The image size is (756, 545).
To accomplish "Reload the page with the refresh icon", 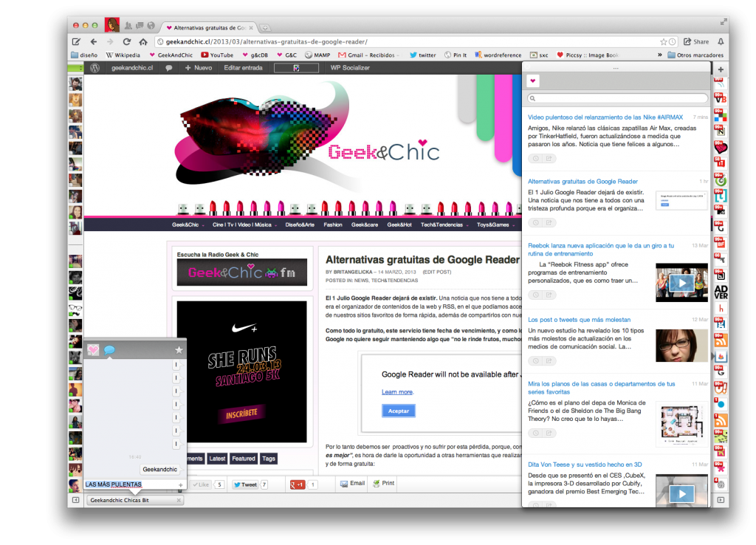I will pyautogui.click(x=127, y=42).
